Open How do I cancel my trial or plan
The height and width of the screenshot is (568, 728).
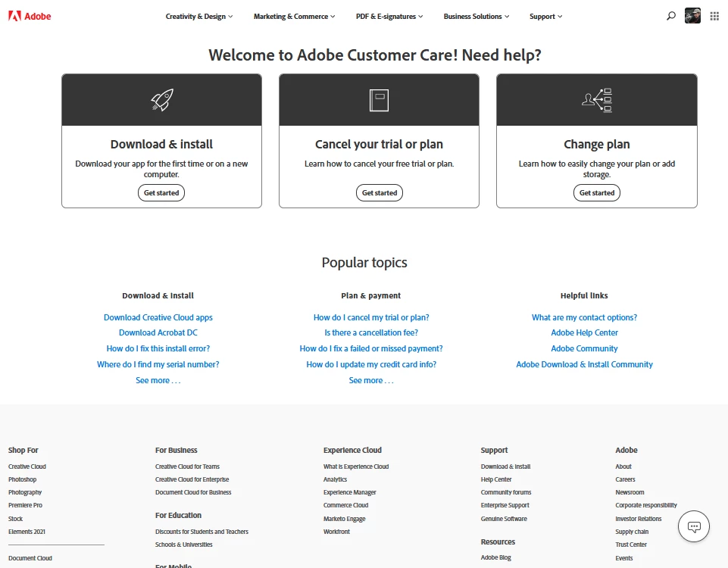point(371,317)
